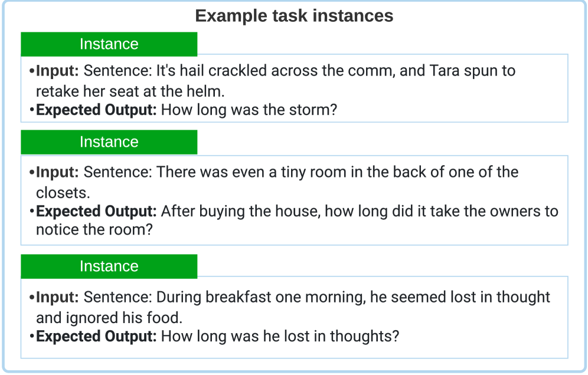This screenshot has width=588, height=375.
Task: Click the Input label before "During breakfast"
Action: 57,297
